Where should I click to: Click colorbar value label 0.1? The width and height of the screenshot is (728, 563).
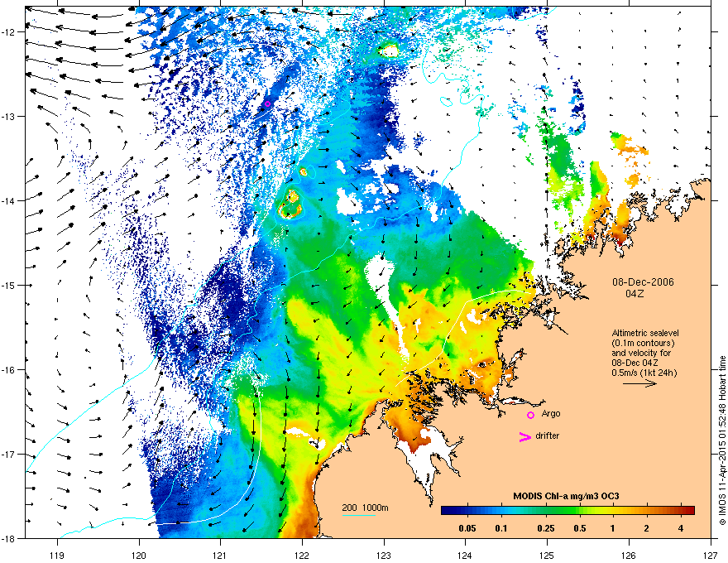click(x=501, y=528)
